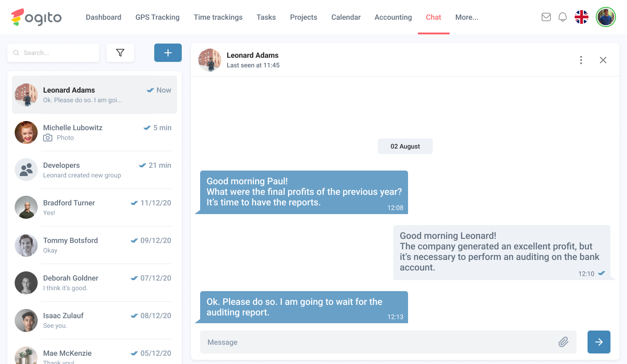Send message with arrow button
627x364 pixels.
tap(599, 342)
